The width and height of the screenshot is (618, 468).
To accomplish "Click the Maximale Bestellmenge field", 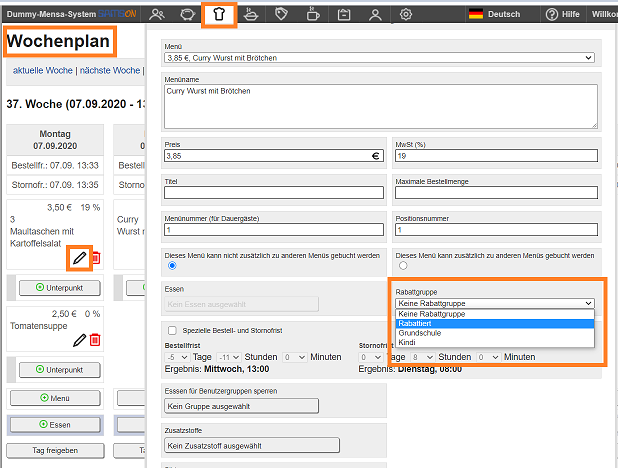I will click(x=496, y=193).
